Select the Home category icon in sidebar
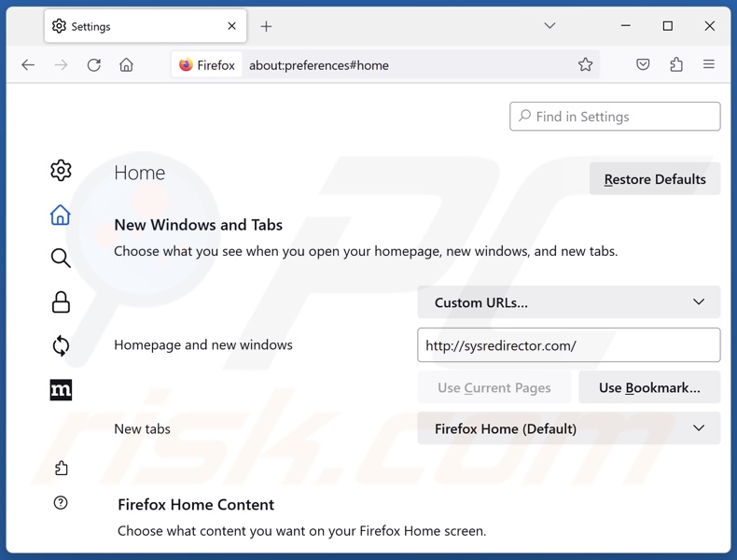737x560 pixels. point(61,215)
